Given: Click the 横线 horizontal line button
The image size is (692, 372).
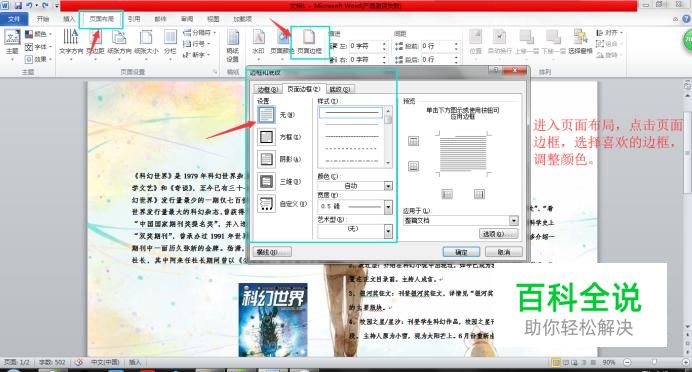Looking at the screenshot, I should click(x=272, y=252).
